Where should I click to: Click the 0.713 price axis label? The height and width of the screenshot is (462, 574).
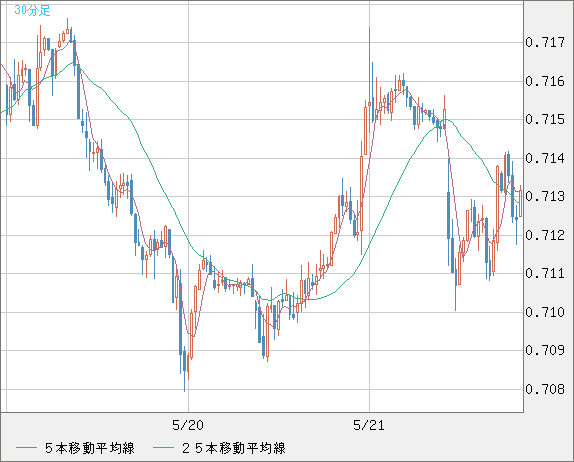click(x=545, y=196)
